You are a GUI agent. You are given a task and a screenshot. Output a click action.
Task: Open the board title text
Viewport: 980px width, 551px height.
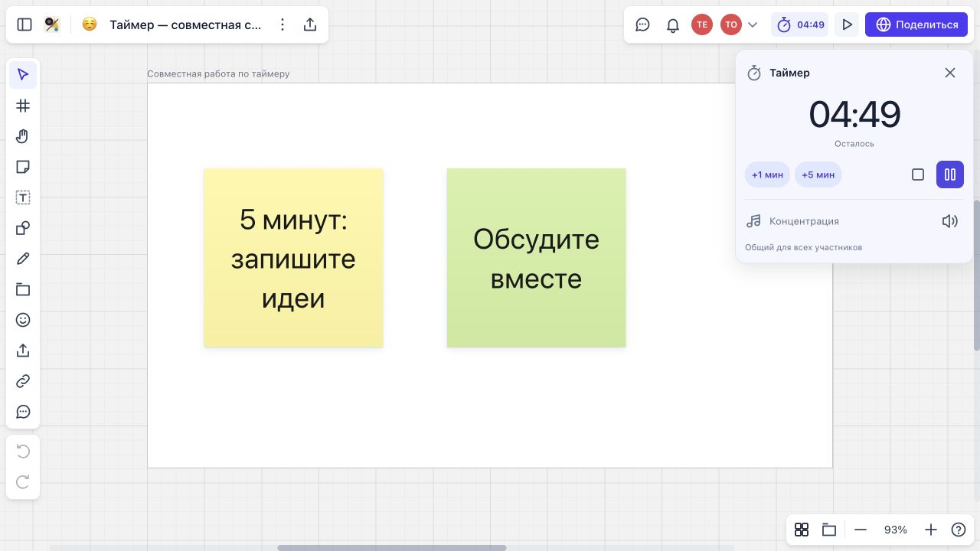coord(185,24)
